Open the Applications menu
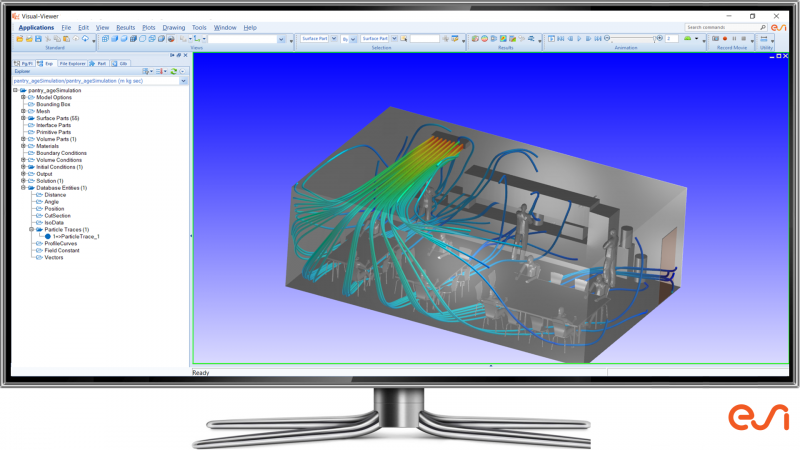800x450 pixels. [36, 28]
